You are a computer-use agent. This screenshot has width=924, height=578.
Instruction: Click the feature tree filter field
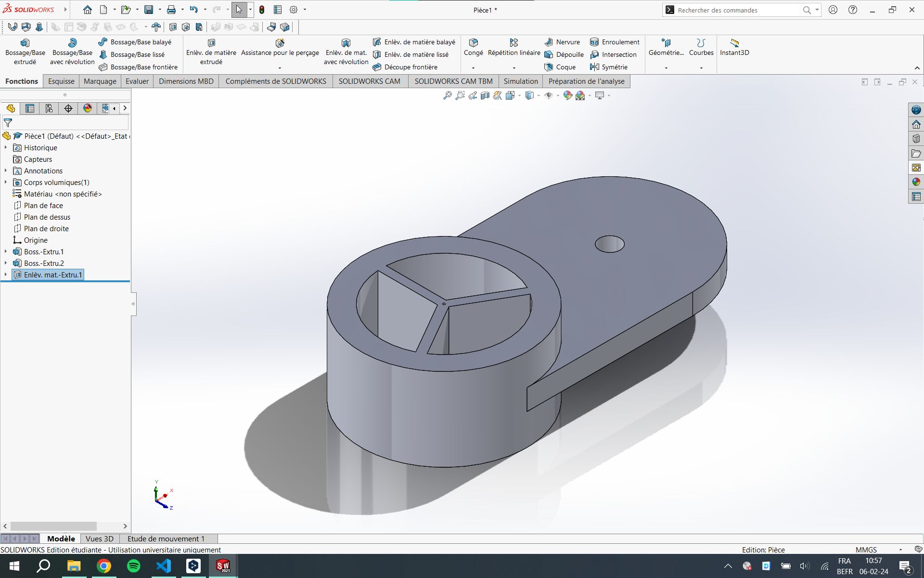(65, 122)
